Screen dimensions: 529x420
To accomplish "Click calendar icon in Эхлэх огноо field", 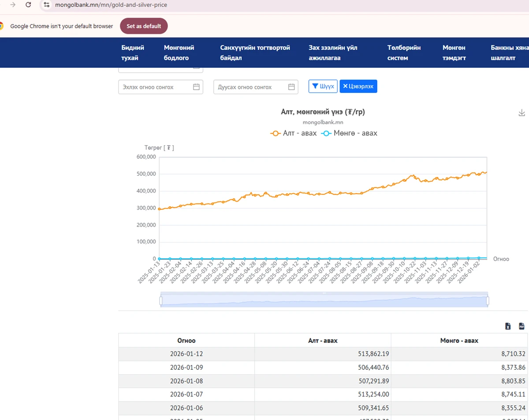I will pos(196,87).
